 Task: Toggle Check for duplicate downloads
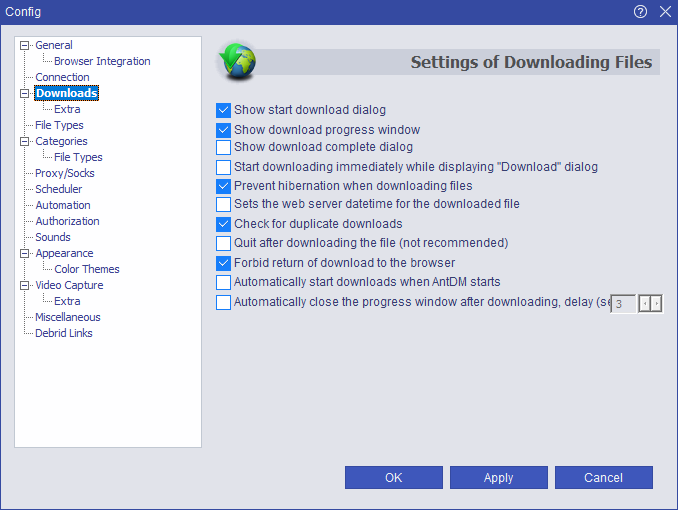(223, 224)
